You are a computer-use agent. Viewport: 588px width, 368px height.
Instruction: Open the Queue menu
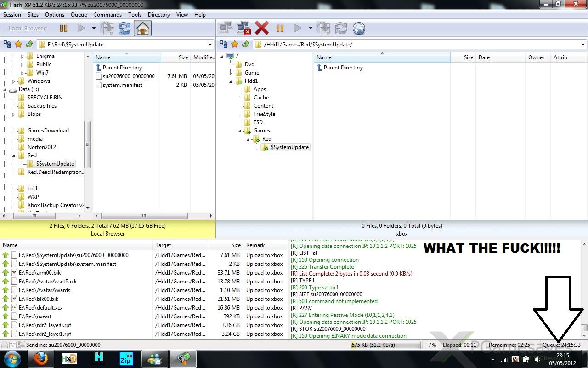[79, 15]
